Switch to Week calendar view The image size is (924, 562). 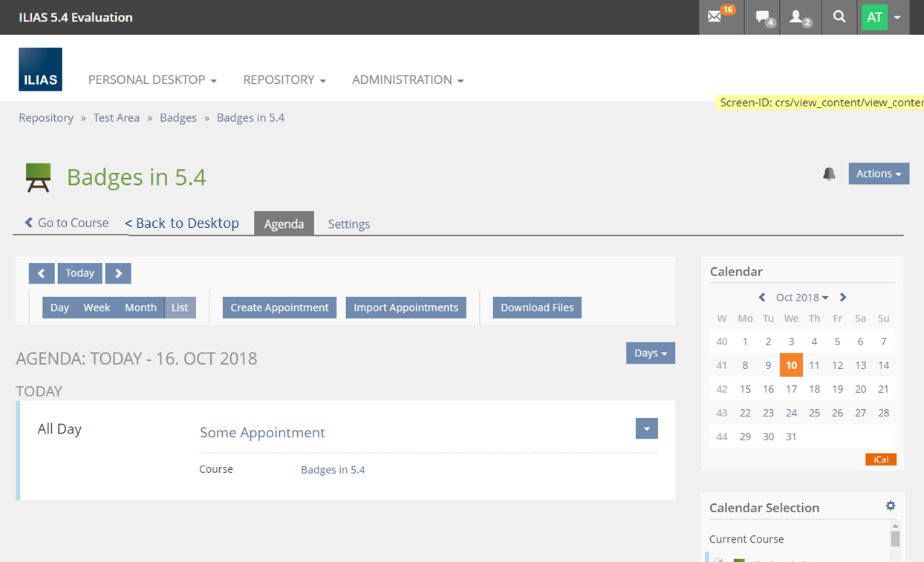pyautogui.click(x=97, y=307)
